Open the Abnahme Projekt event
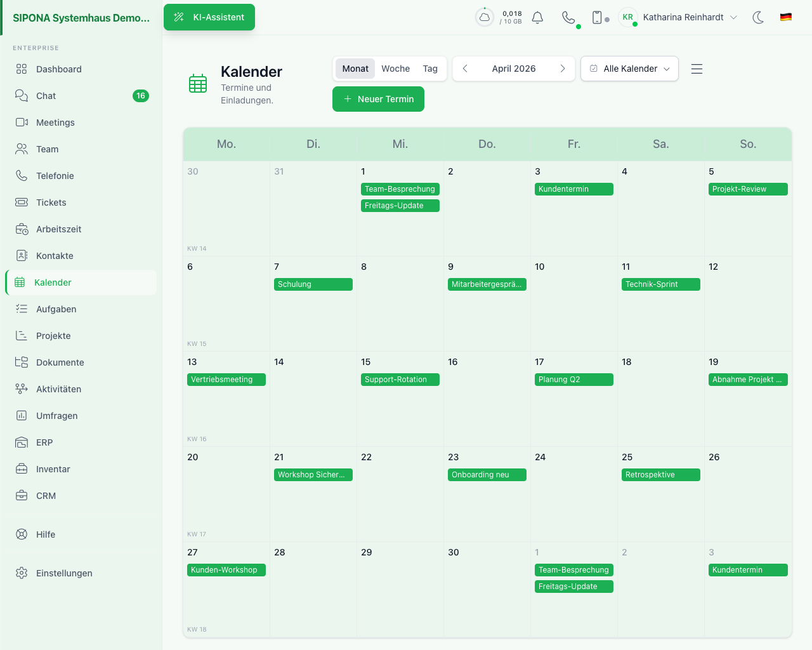The image size is (812, 650). tap(748, 380)
